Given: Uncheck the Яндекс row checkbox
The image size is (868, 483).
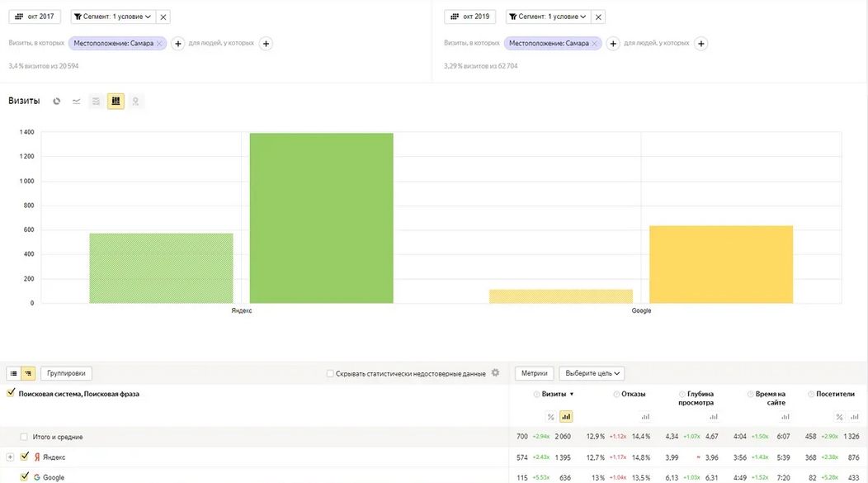Looking at the screenshot, I should [x=25, y=457].
